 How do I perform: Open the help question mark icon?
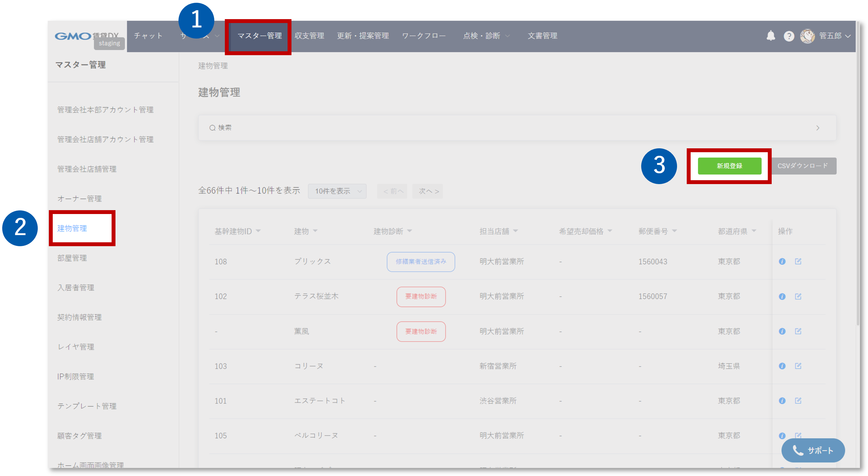[789, 36]
